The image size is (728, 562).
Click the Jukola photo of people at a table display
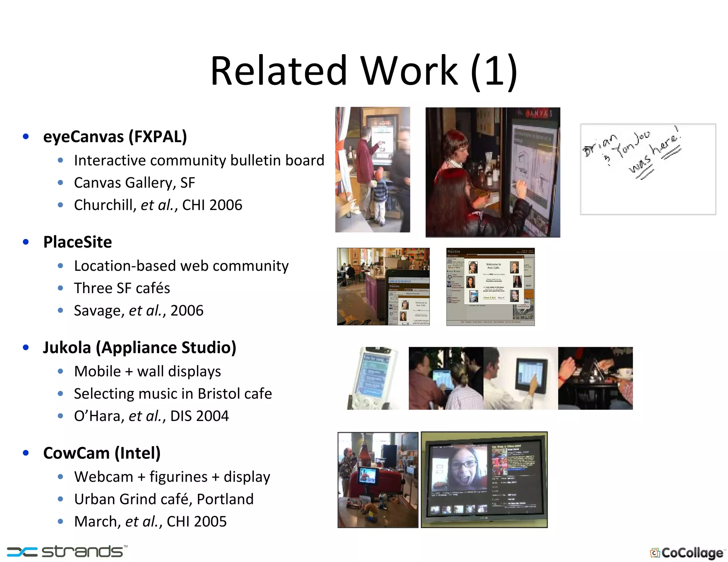point(446,378)
